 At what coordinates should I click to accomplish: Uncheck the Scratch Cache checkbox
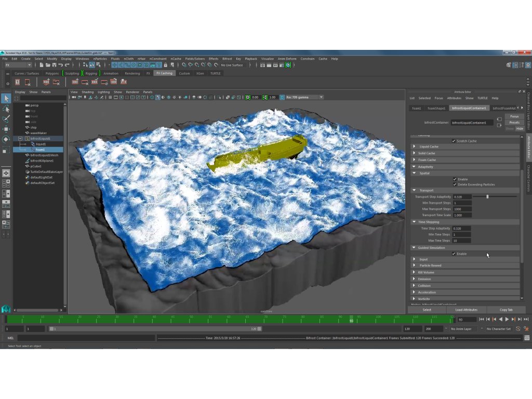tap(454, 141)
